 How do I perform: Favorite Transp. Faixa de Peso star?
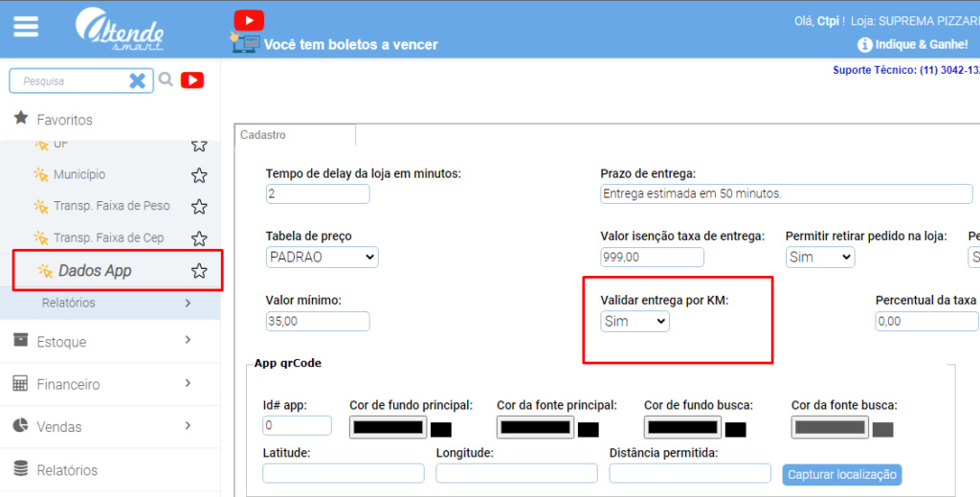199,207
